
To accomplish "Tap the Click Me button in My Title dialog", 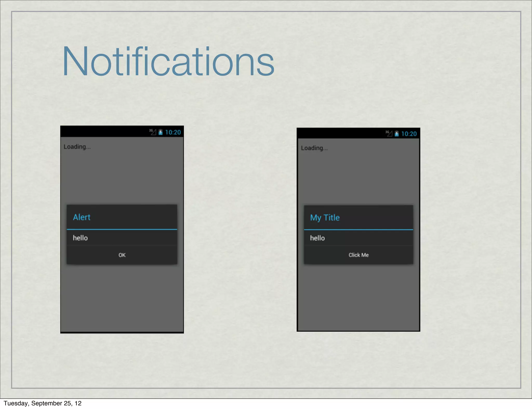I will click(x=358, y=255).
